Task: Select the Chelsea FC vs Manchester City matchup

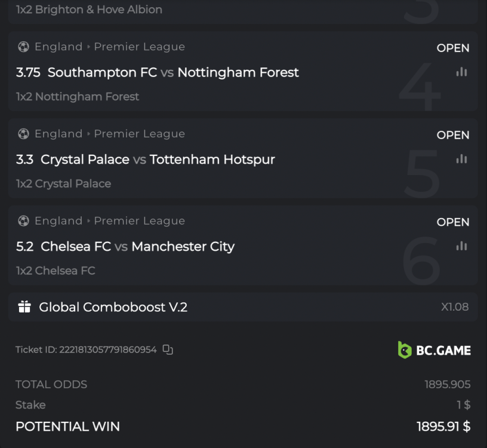Action: tap(125, 246)
